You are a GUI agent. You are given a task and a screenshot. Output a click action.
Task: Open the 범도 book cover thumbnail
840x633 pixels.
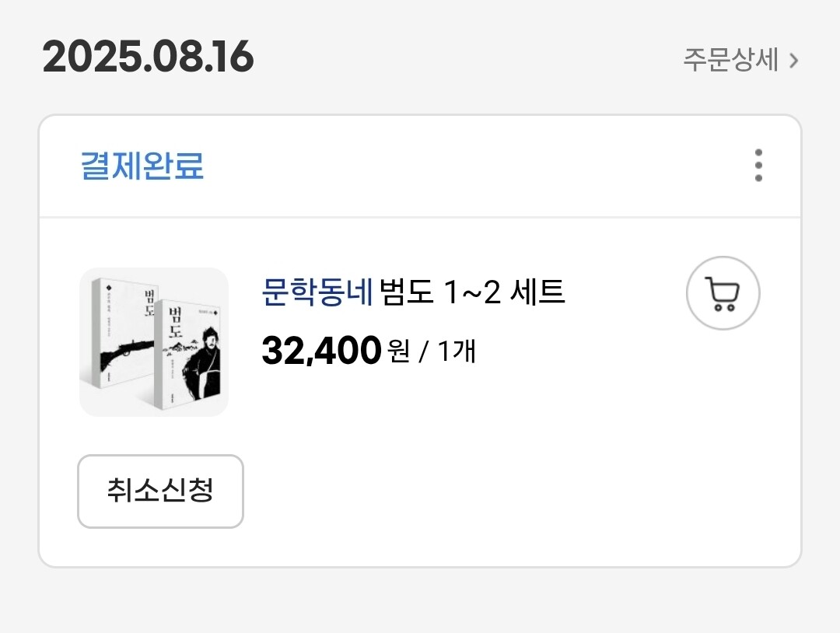point(154,341)
